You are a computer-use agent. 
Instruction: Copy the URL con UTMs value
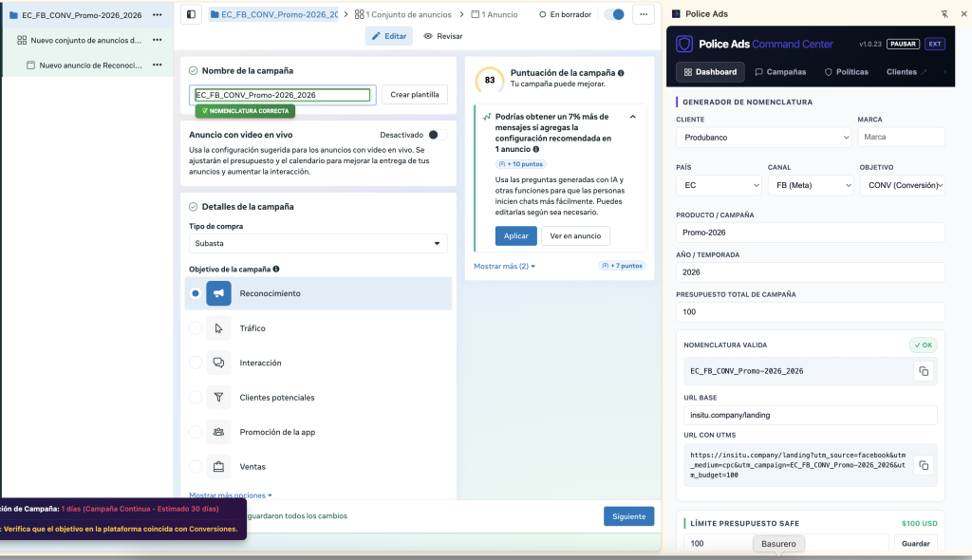(x=924, y=465)
